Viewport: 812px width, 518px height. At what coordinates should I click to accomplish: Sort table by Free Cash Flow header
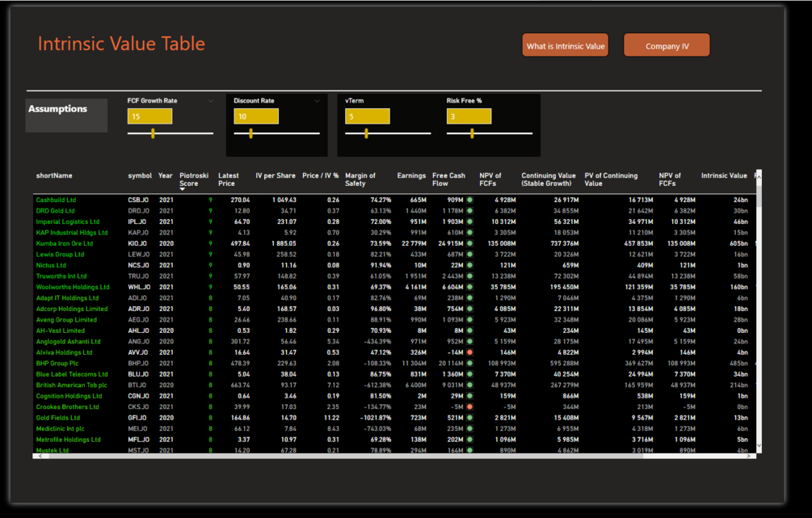(448, 179)
